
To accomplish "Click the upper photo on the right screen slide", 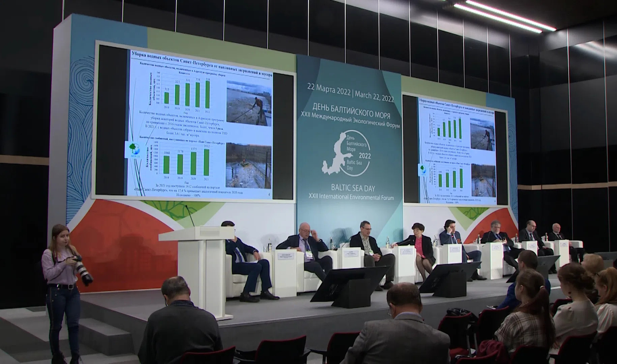I will pos(482,134).
